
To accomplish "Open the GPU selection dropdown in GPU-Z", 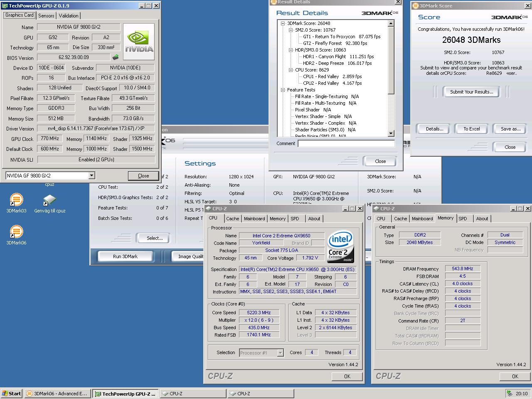I will [x=91, y=176].
